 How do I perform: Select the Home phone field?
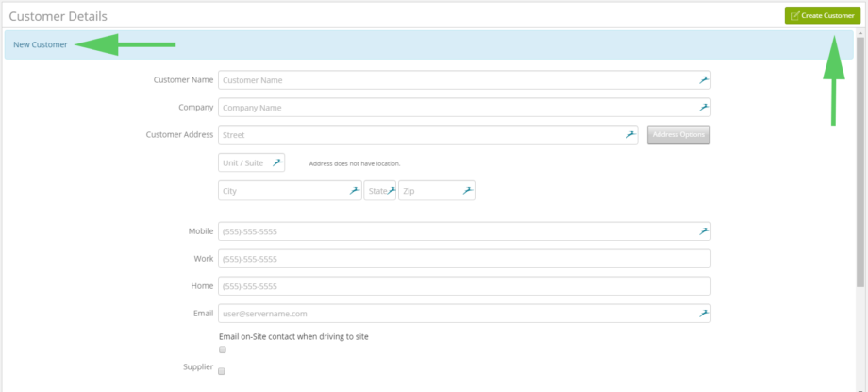(464, 286)
